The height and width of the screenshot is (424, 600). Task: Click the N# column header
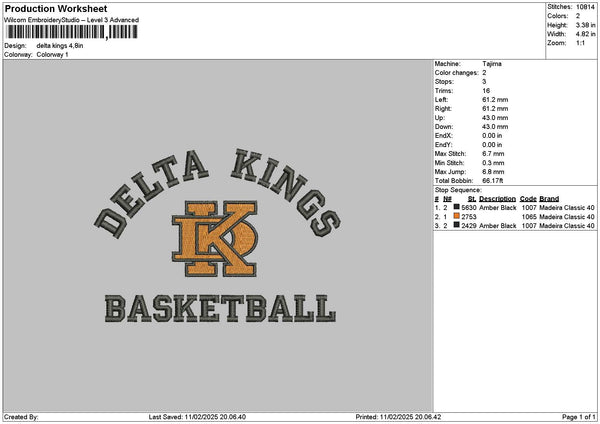pos(447,199)
